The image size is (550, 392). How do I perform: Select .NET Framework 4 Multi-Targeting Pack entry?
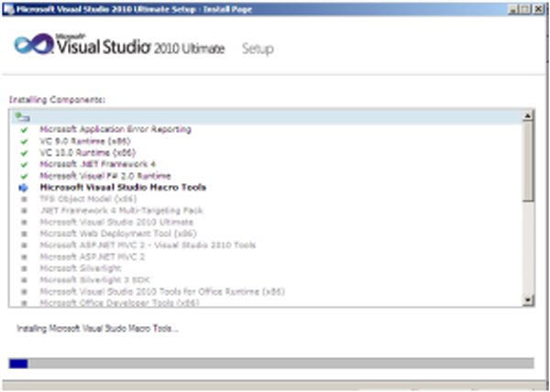pyautogui.click(x=122, y=211)
